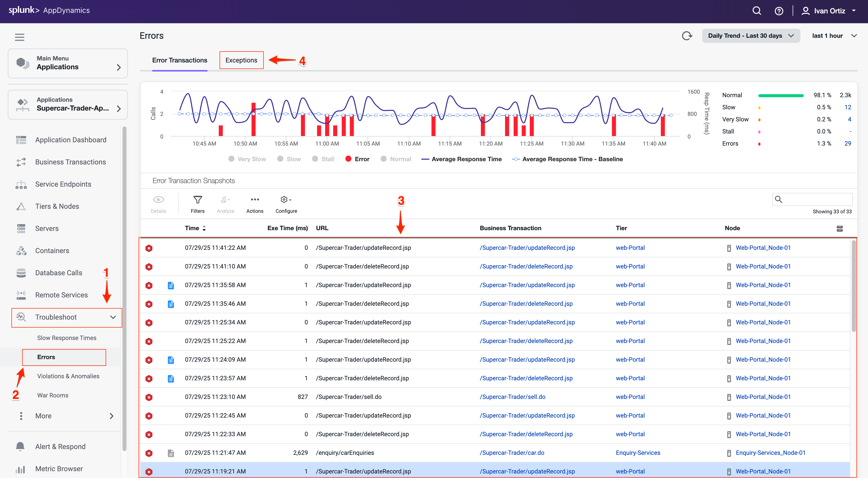868x478 pixels.
Task: Open the Daily Trend - Last 30 days dropdown
Action: 751,35
